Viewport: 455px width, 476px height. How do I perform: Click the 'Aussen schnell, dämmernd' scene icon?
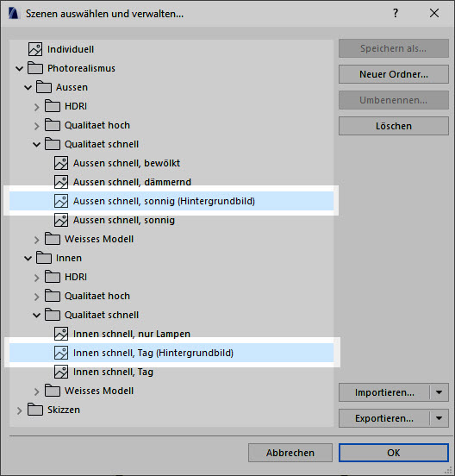(x=61, y=182)
